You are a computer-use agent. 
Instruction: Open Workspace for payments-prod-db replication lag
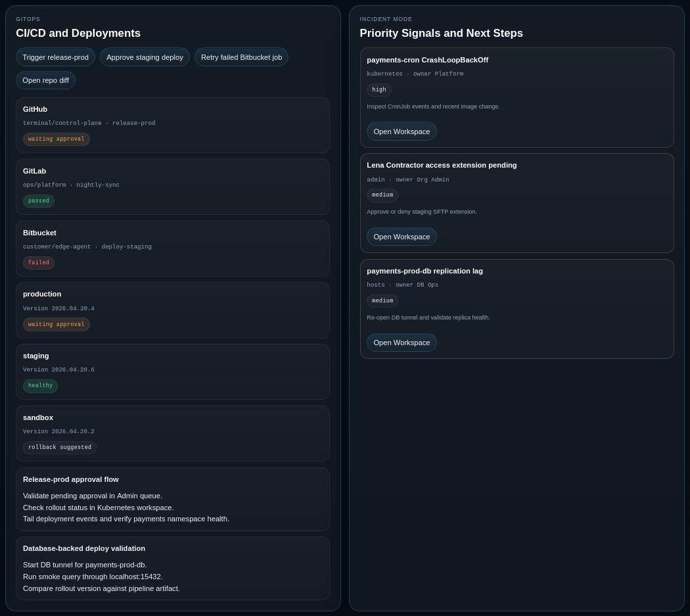pyautogui.click(x=402, y=343)
